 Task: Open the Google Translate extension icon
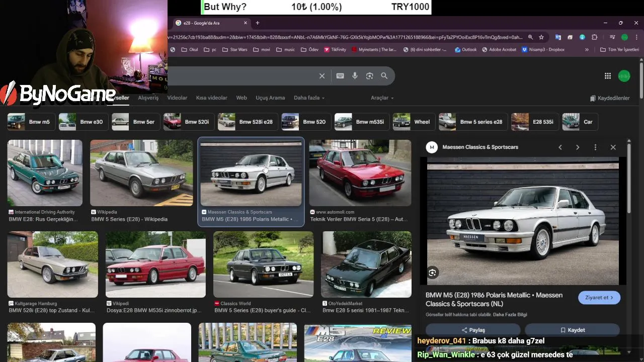tap(558, 37)
